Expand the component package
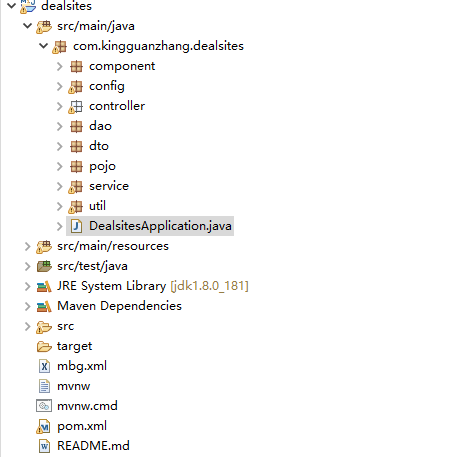The width and height of the screenshot is (465, 457). [x=60, y=66]
